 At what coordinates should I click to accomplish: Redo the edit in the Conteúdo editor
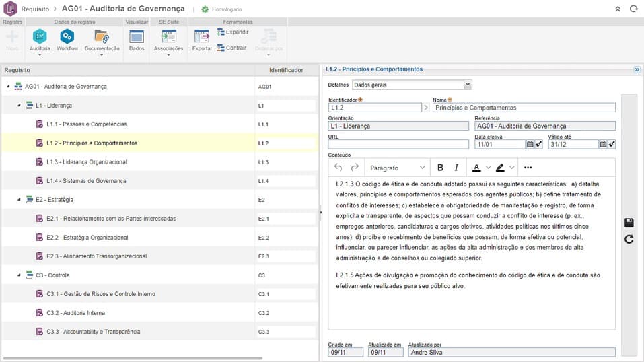(355, 168)
